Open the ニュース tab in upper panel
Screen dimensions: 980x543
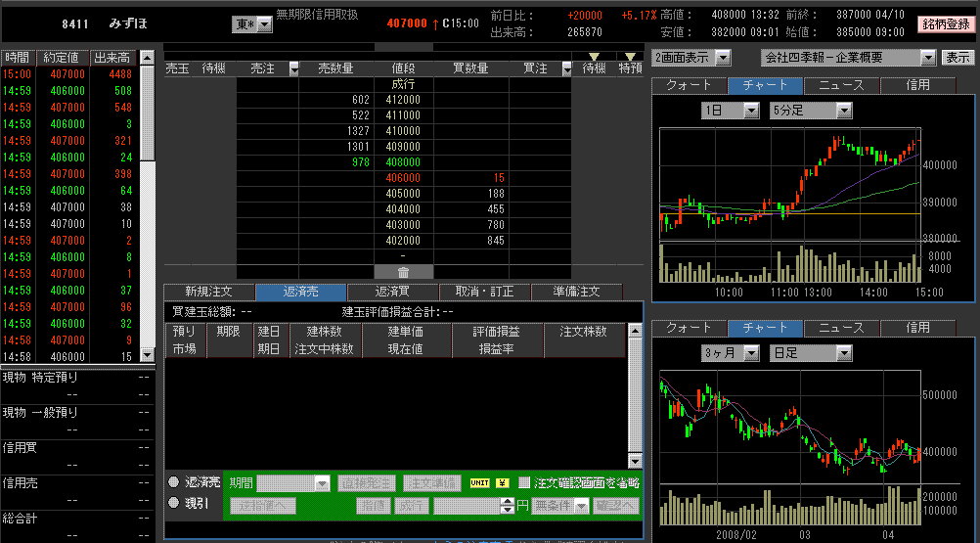pos(841,85)
